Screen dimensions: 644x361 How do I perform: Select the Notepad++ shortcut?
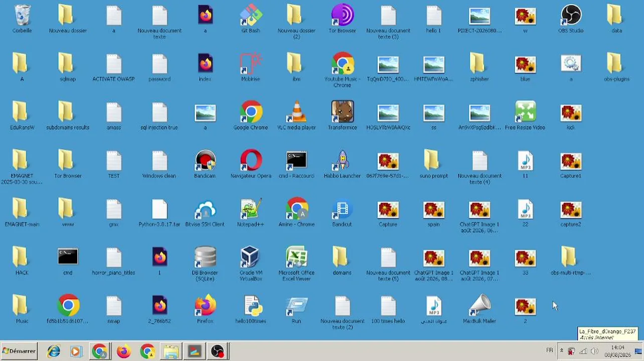pyautogui.click(x=251, y=213)
